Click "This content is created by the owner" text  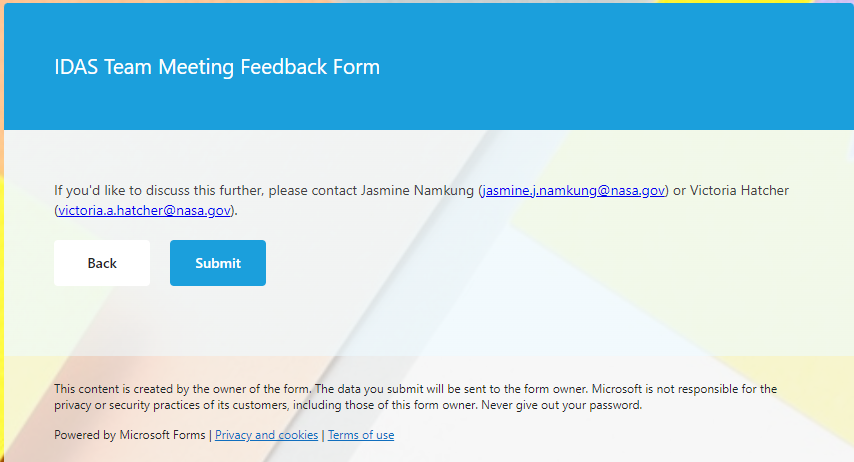pos(150,389)
